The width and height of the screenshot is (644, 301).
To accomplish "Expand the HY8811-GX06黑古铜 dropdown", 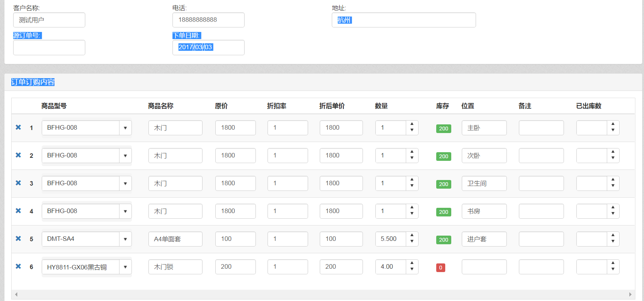I will pyautogui.click(x=125, y=267).
